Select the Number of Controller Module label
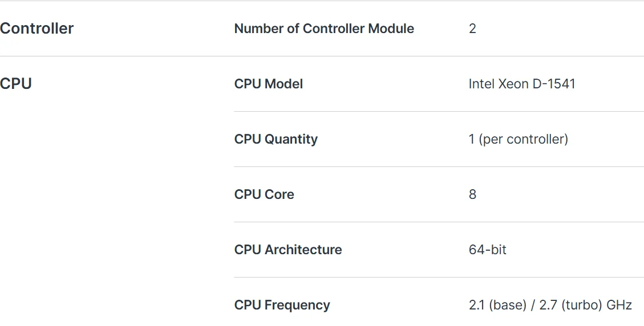644x326 pixels. pos(324,28)
